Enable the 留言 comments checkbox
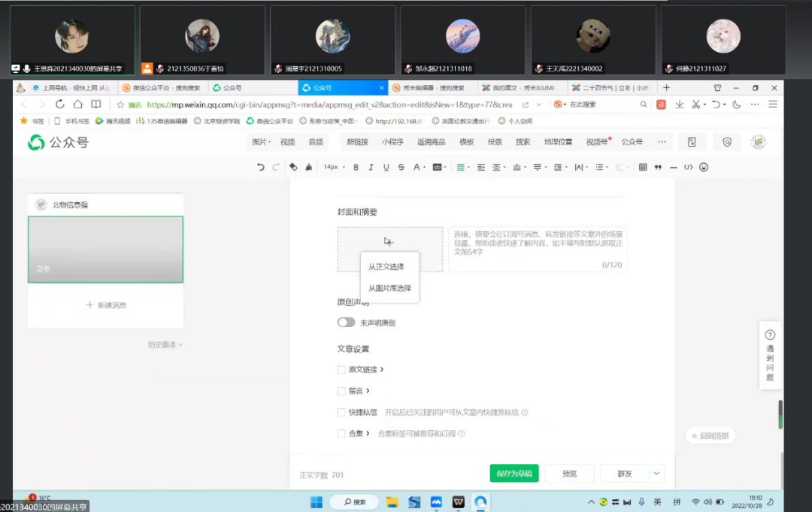This screenshot has width=812, height=512. point(341,391)
